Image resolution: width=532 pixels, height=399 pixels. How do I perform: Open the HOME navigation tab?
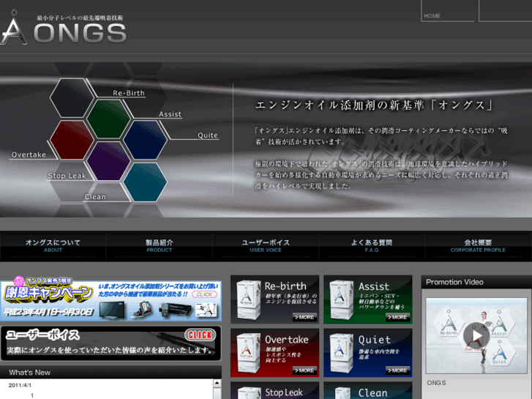click(x=448, y=11)
